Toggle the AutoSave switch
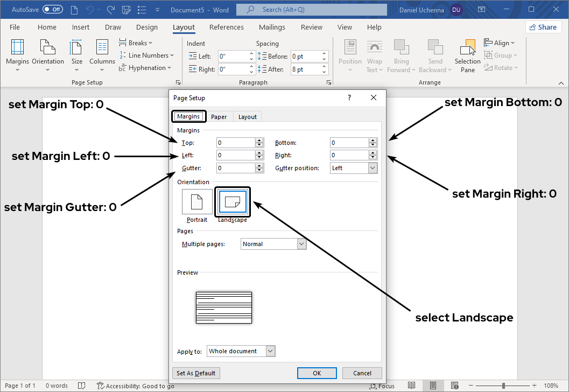The height and width of the screenshot is (392, 569). (52, 10)
